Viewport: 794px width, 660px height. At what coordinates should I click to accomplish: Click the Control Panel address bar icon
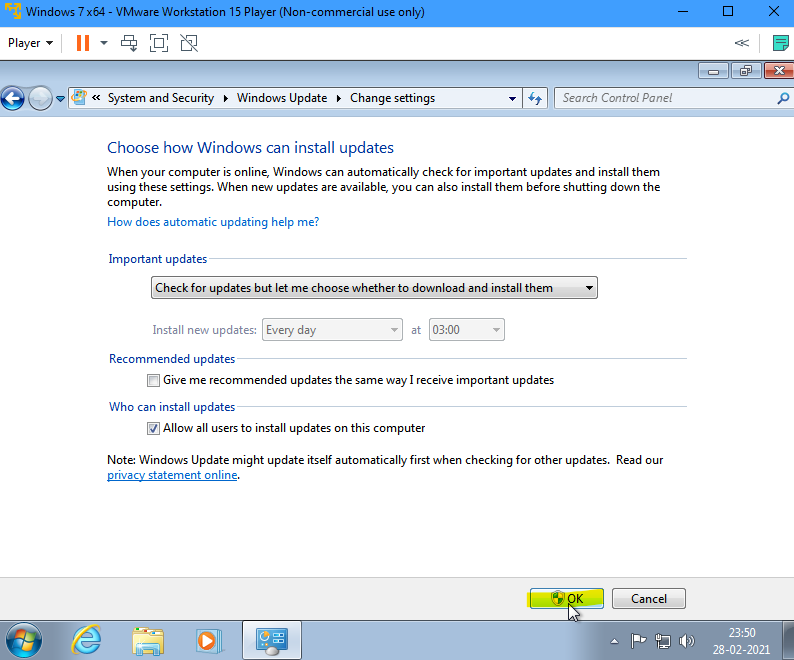click(78, 97)
